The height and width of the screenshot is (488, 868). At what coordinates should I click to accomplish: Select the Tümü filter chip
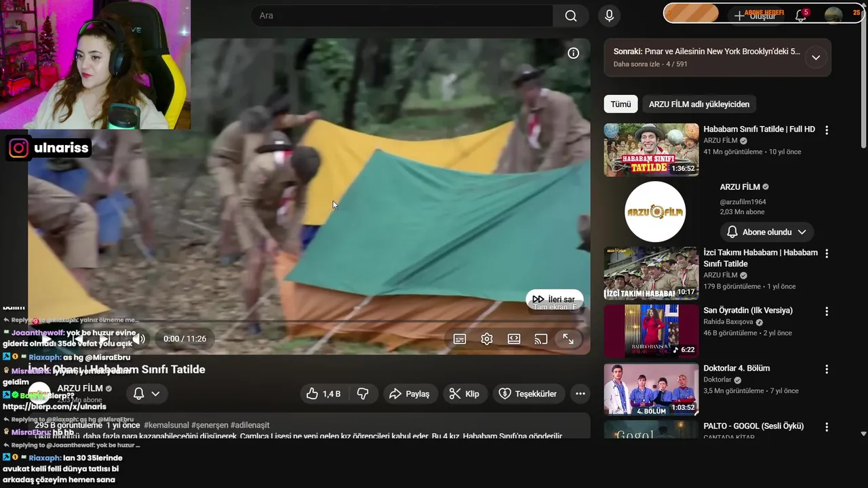click(620, 104)
